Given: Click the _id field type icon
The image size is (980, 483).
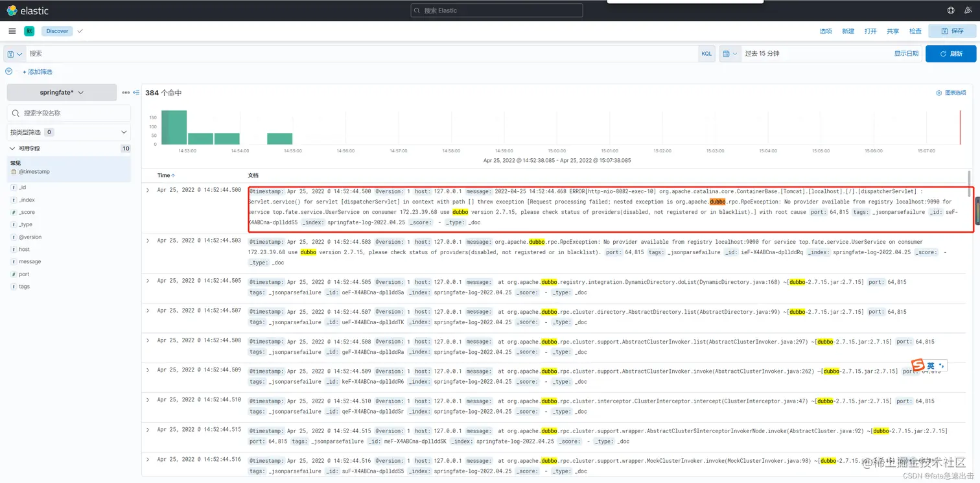Looking at the screenshot, I should pyautogui.click(x=14, y=187).
